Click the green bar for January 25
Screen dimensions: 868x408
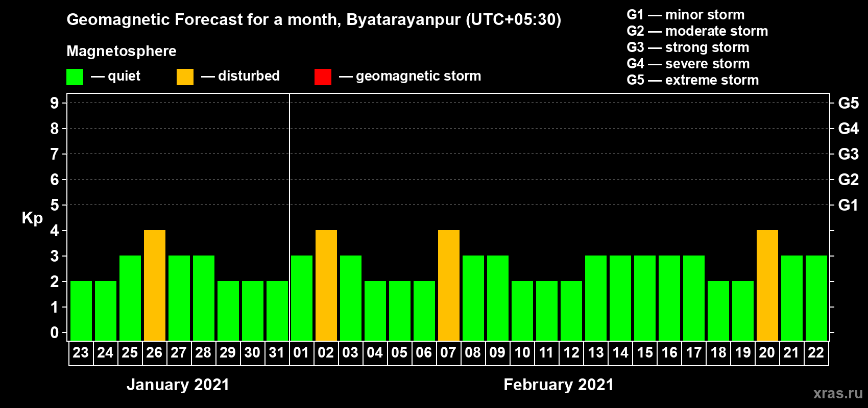[130, 298]
